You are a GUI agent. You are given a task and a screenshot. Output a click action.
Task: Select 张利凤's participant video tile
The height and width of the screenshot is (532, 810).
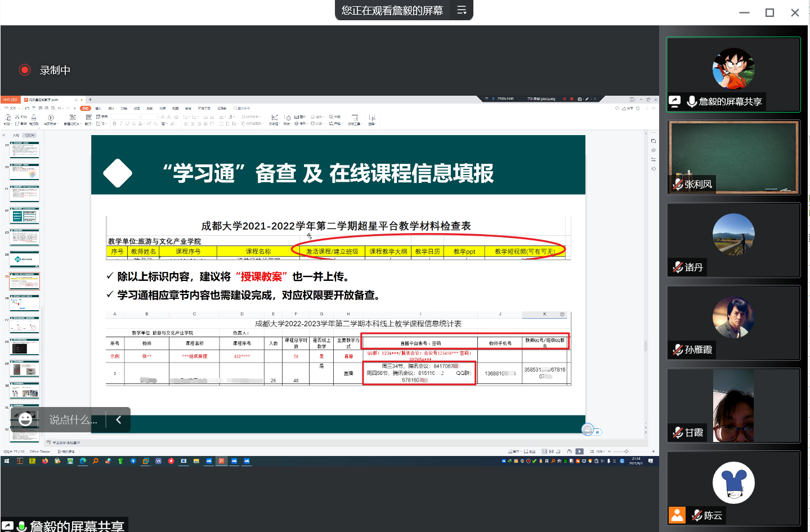click(733, 158)
